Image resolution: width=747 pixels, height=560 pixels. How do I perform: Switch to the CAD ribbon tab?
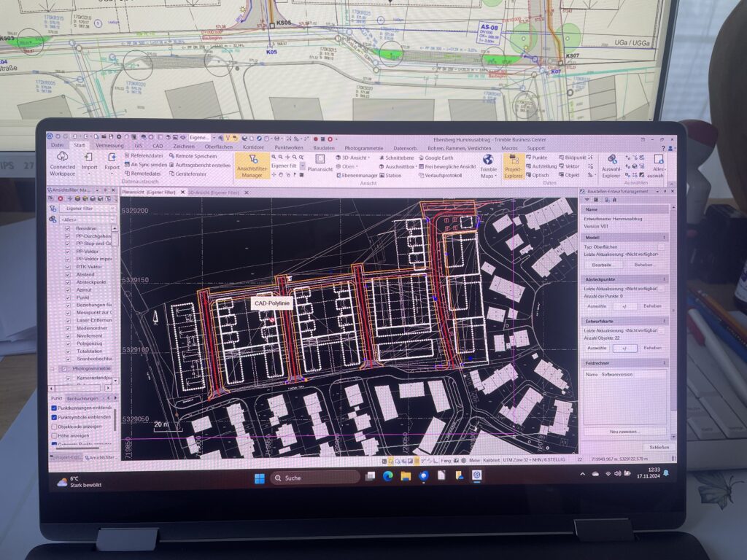coord(158,146)
